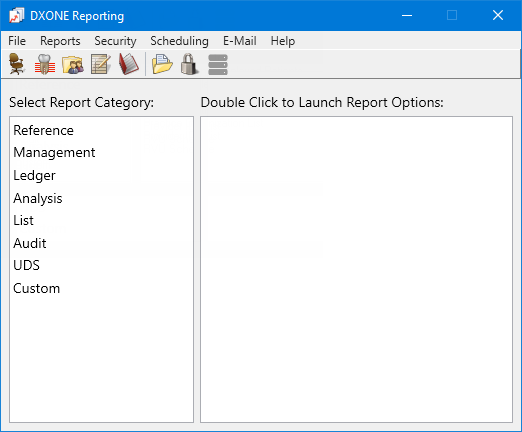Click the open folder document icon

[162, 64]
